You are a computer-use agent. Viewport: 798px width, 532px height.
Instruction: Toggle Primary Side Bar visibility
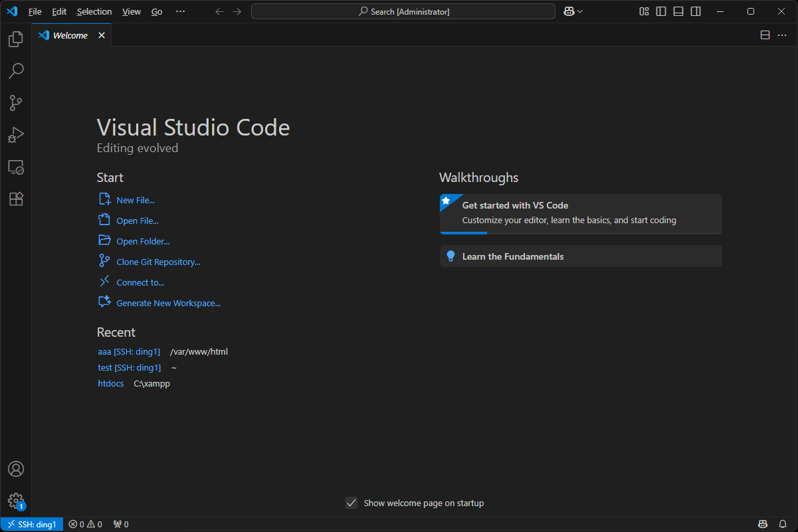pos(661,11)
